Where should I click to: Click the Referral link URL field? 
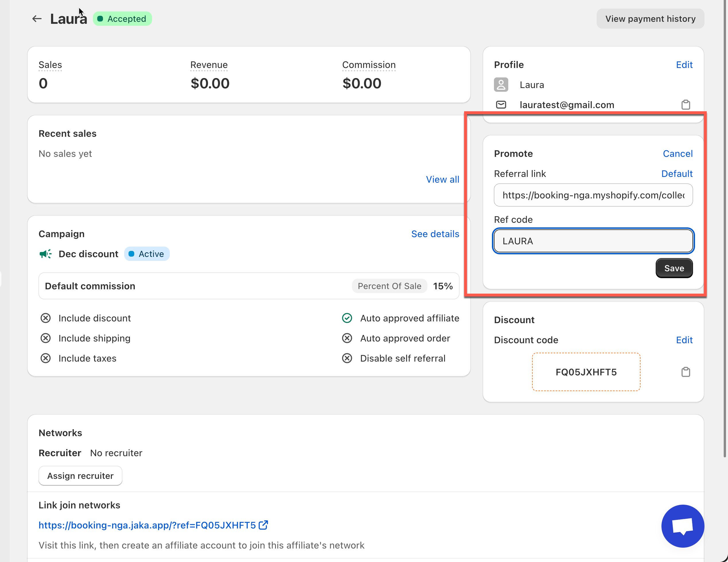[593, 195]
